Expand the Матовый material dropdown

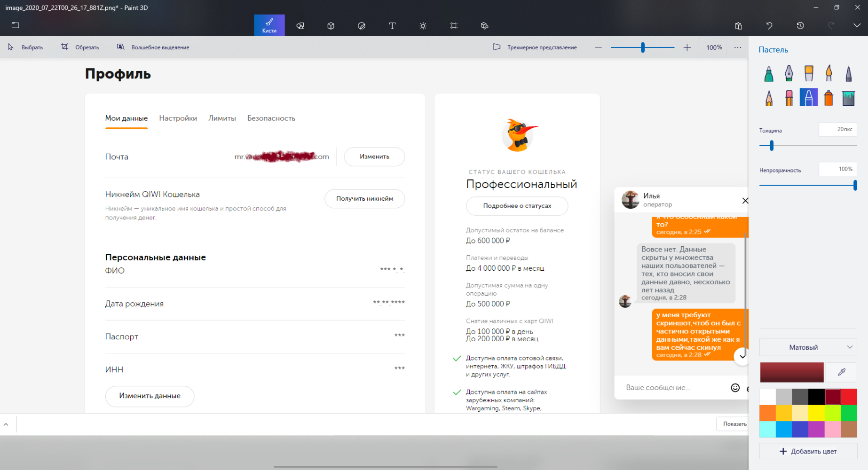(x=808, y=347)
